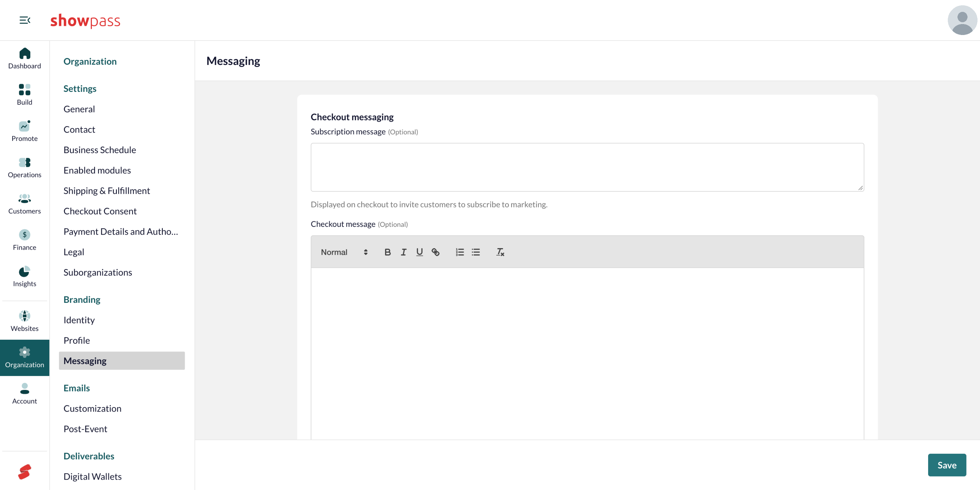Click the Emails section heading
Viewport: 980px width, 490px height.
coord(77,388)
